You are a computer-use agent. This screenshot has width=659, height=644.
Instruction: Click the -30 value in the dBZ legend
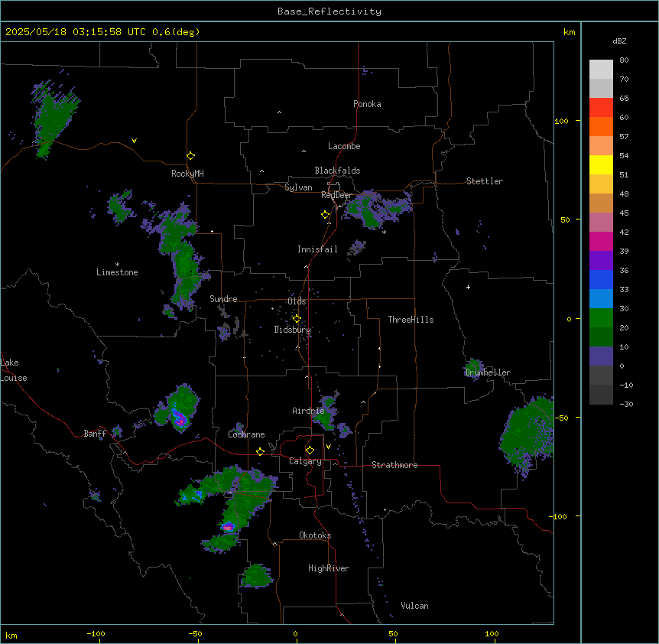click(626, 404)
